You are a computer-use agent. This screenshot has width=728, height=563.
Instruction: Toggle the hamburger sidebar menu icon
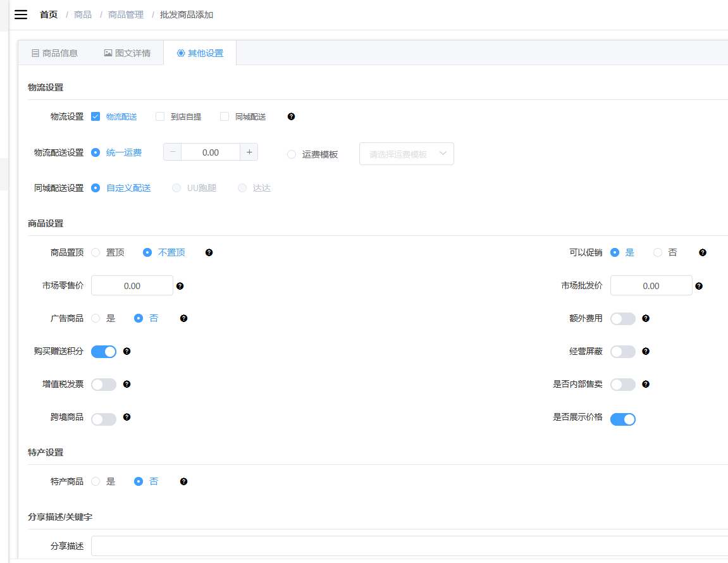point(21,15)
